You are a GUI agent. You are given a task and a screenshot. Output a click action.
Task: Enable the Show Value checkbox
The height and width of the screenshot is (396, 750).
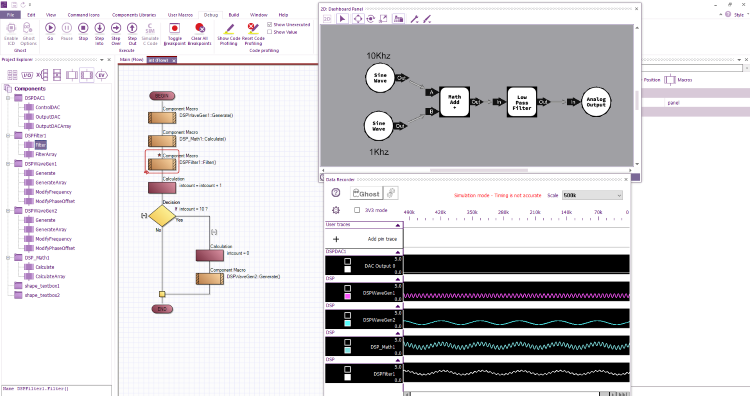(x=270, y=32)
